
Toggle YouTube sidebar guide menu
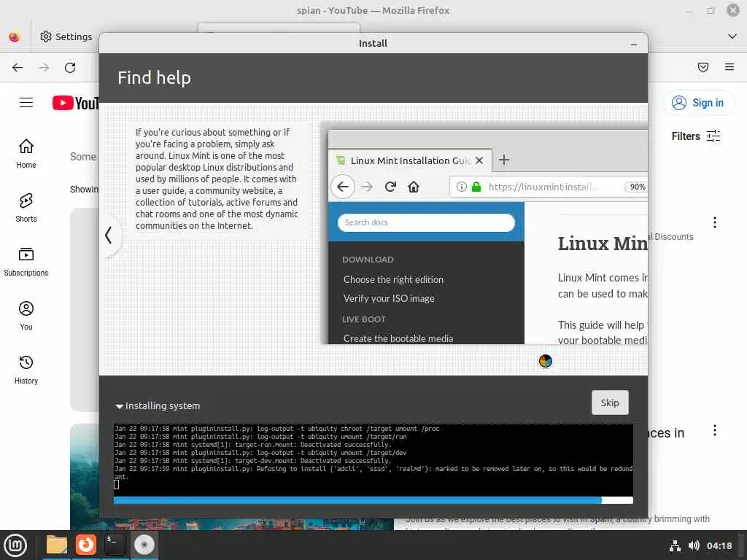(x=26, y=102)
